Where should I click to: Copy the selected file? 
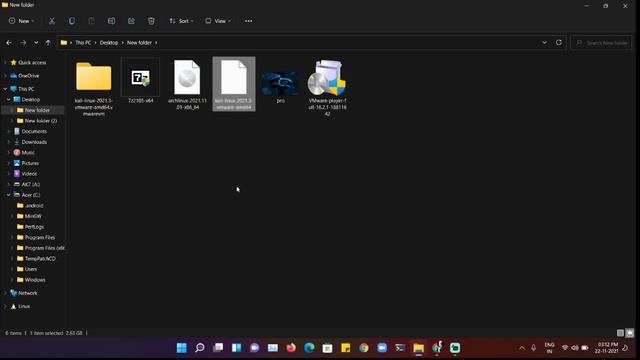[x=72, y=21]
